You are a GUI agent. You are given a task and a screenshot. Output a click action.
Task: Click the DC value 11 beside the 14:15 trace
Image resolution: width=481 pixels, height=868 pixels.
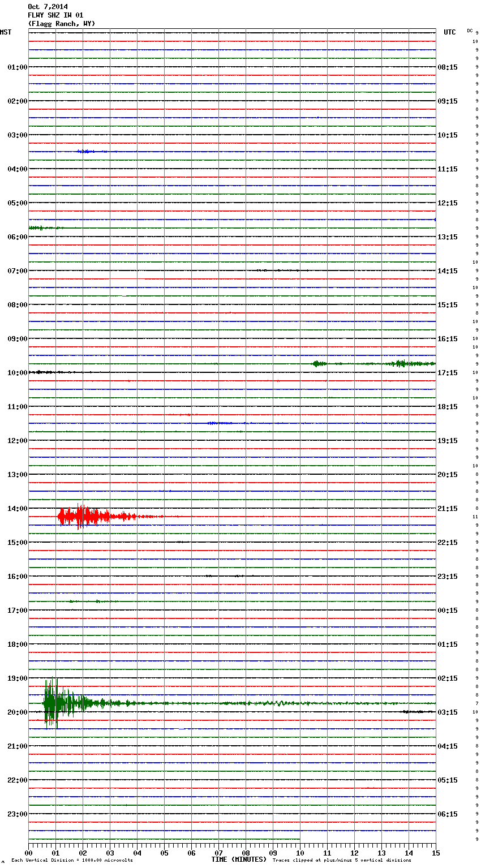[475, 517]
